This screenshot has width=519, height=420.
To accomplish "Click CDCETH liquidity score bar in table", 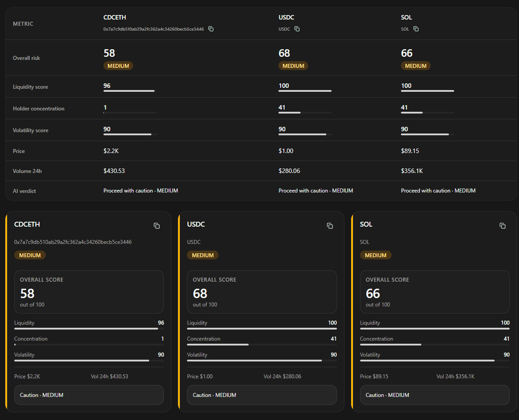I will 130,91.
